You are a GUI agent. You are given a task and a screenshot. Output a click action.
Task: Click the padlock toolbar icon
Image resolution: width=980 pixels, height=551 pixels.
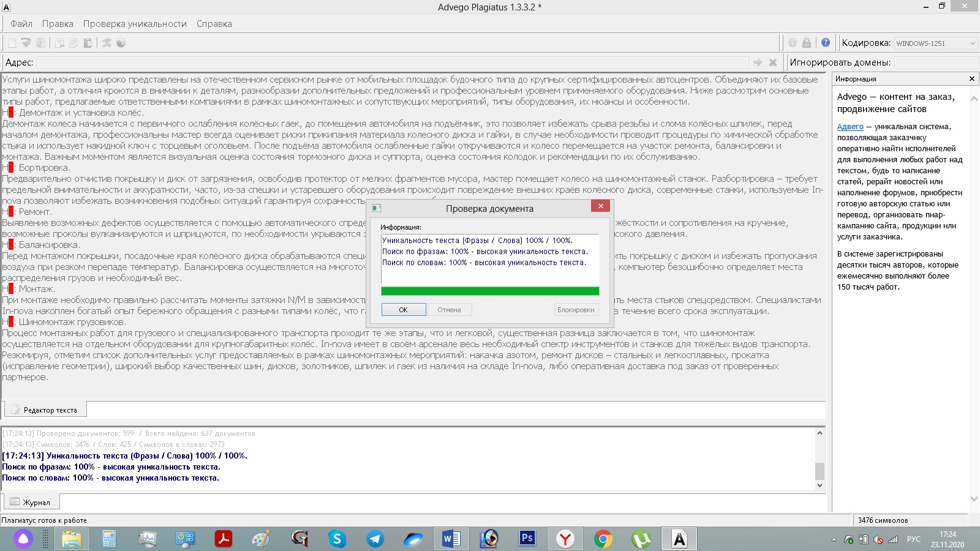click(807, 43)
